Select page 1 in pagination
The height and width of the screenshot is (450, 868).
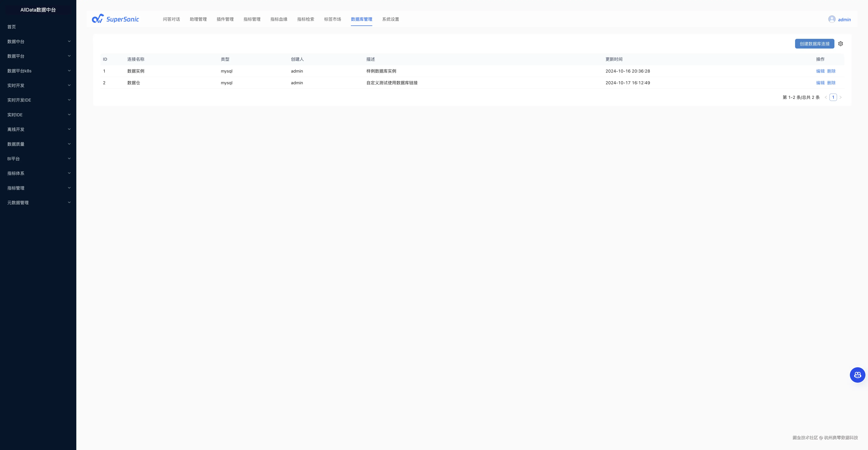(x=833, y=97)
